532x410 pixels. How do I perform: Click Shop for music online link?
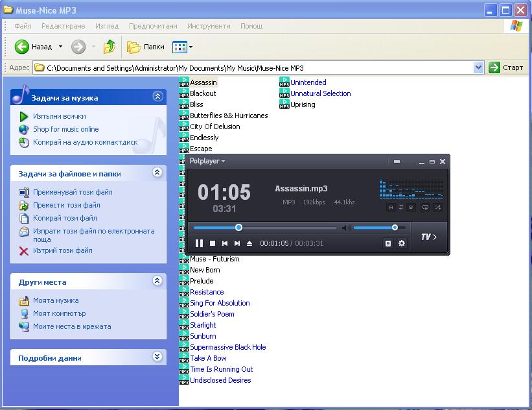pos(66,129)
